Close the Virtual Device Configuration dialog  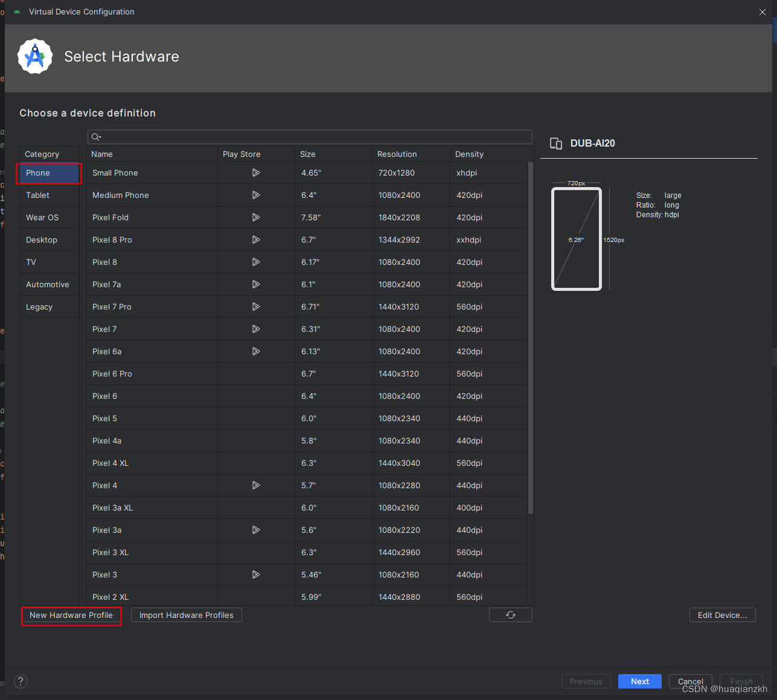[x=763, y=12]
